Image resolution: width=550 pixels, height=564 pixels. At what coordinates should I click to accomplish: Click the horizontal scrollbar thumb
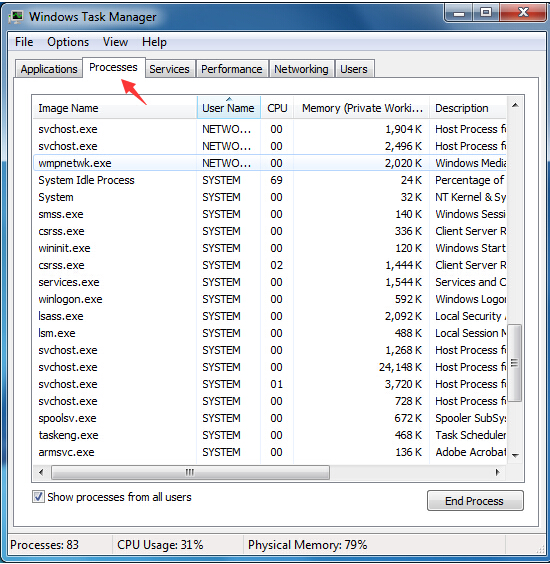point(190,472)
